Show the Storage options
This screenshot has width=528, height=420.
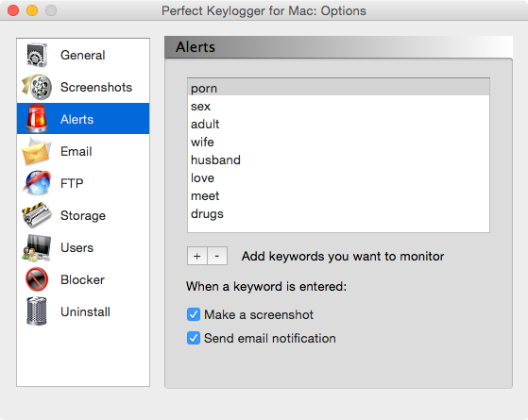(83, 216)
